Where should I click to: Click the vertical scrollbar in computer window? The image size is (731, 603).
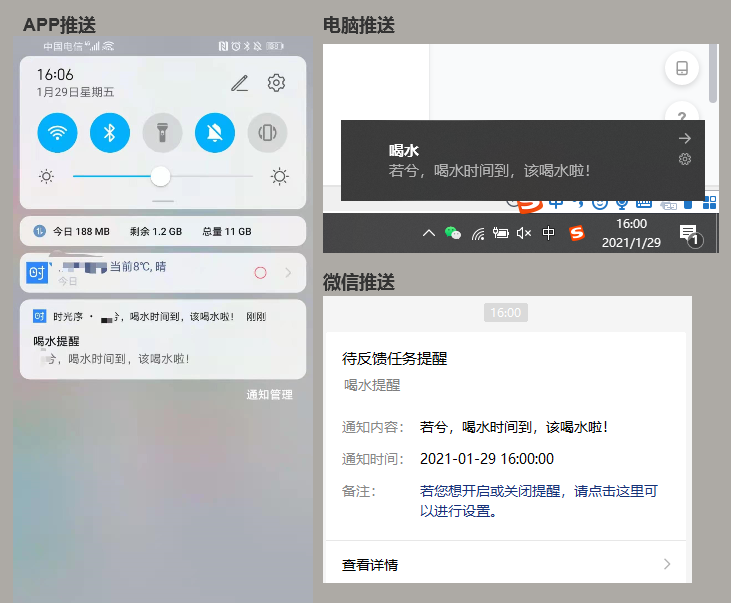point(712,74)
